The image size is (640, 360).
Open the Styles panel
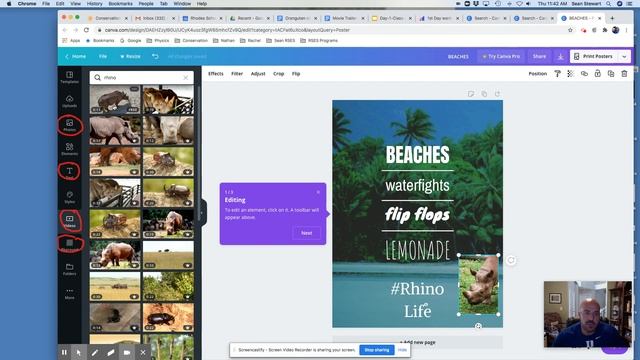click(69, 197)
